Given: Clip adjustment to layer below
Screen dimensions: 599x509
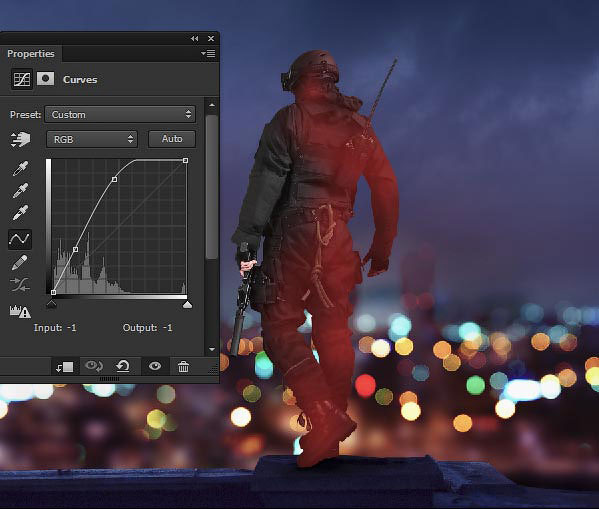Looking at the screenshot, I should (x=65, y=367).
